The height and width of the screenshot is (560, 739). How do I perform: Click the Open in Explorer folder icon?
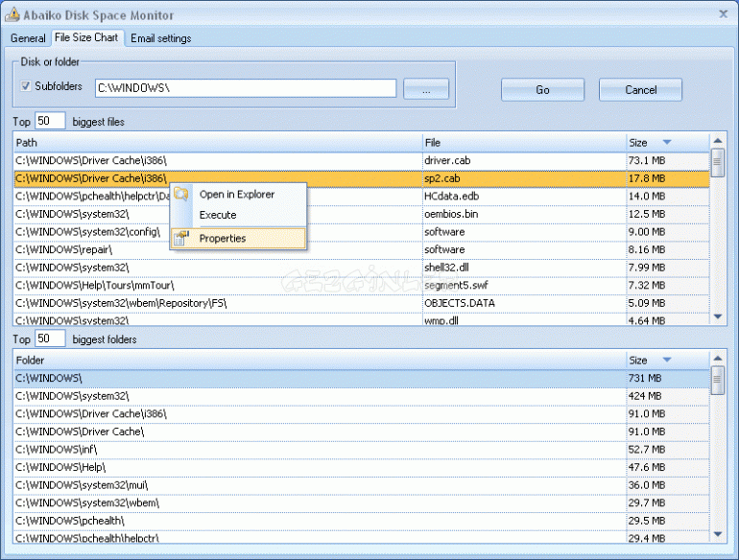181,194
